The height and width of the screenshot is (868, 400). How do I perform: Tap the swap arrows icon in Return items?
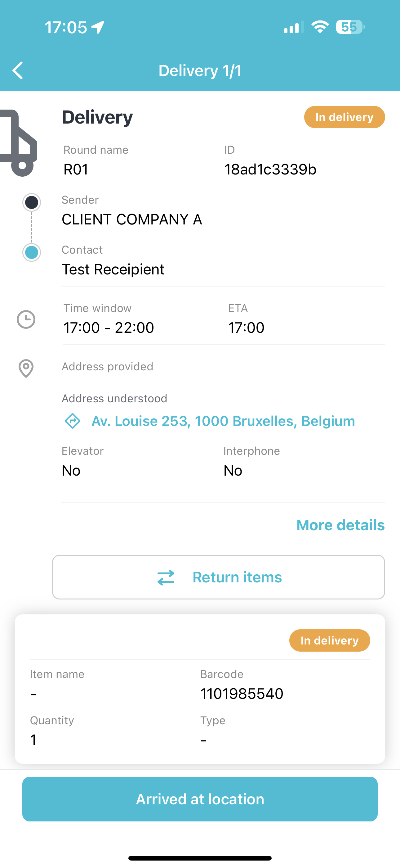(166, 577)
